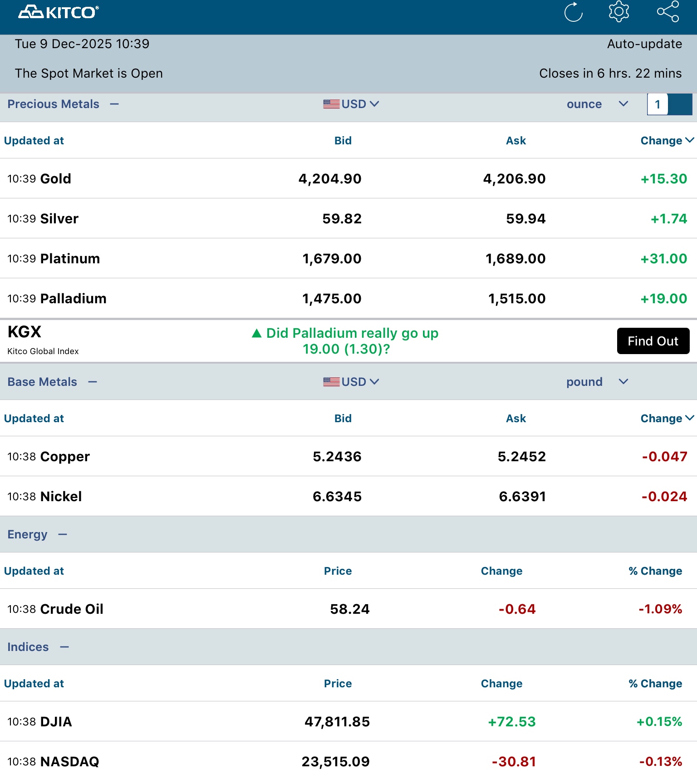Collapse the Base Metals section

click(93, 382)
